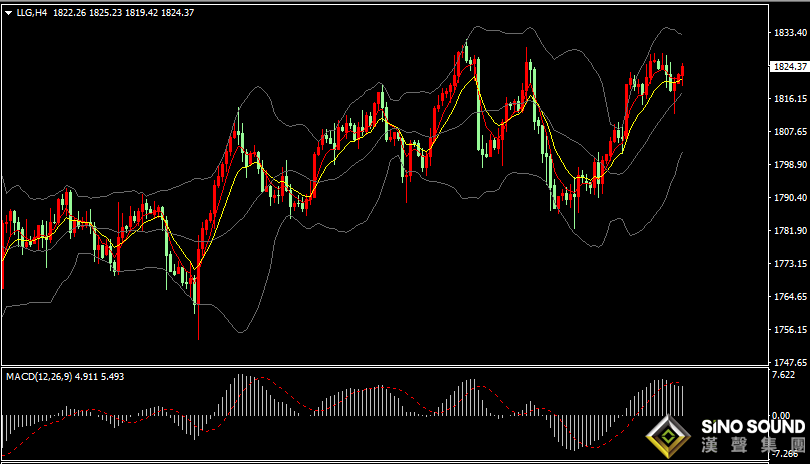Click the current price tag 1824.37
The width and height of the screenshot is (810, 464).
tap(790, 67)
